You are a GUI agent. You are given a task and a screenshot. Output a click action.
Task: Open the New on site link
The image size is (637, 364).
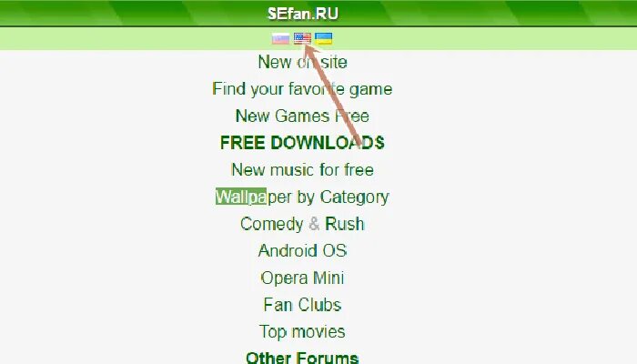[303, 62]
